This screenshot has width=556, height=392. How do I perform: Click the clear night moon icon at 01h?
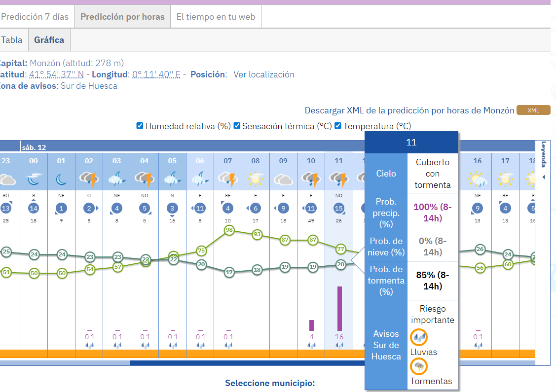[62, 179]
